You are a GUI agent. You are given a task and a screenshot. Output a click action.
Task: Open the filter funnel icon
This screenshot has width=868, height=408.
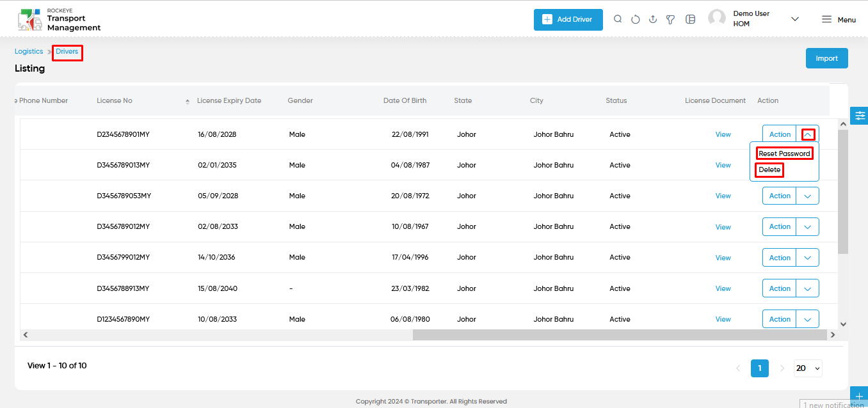[x=670, y=19]
